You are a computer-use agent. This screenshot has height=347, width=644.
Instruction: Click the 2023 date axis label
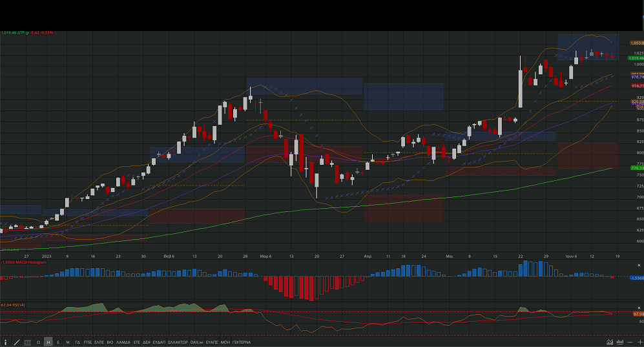(x=47, y=257)
